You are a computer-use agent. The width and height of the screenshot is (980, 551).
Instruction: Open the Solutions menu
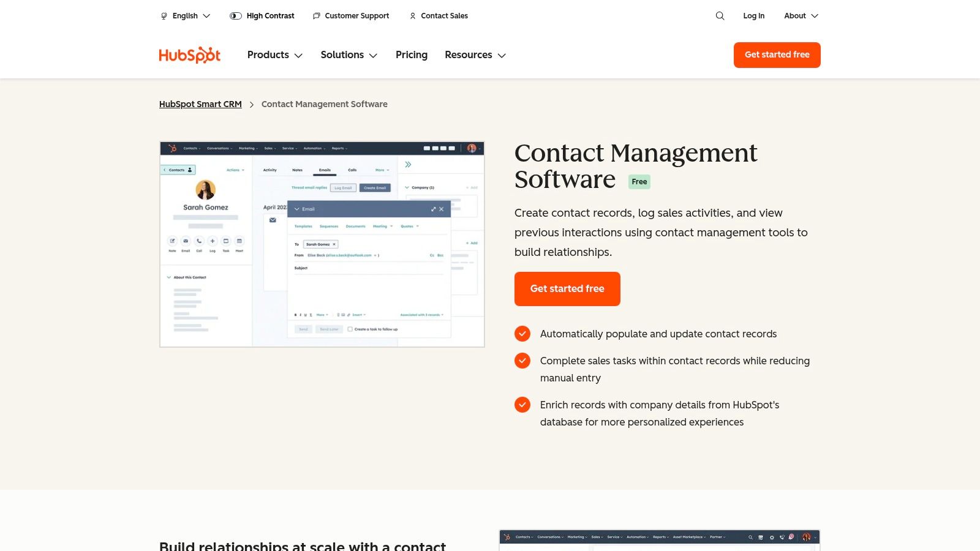pos(349,55)
